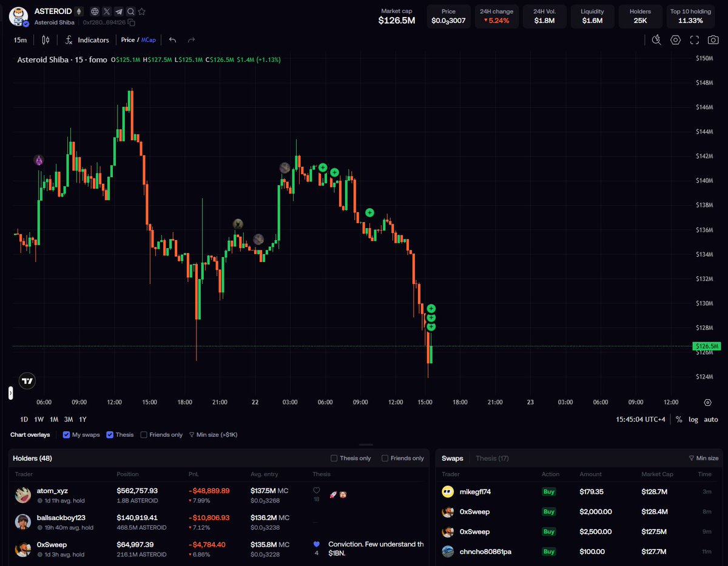Select the 3M range
Viewport: 728px width, 566px height.
tap(69, 419)
